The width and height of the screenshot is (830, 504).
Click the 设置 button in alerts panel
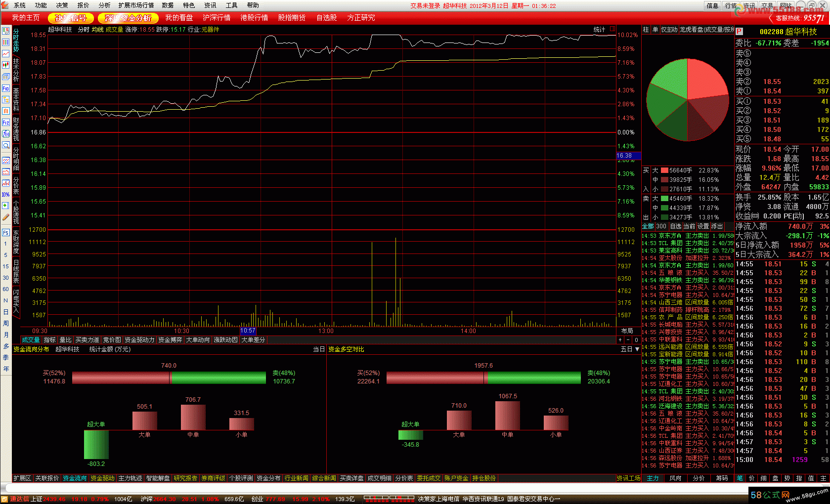[703, 226]
